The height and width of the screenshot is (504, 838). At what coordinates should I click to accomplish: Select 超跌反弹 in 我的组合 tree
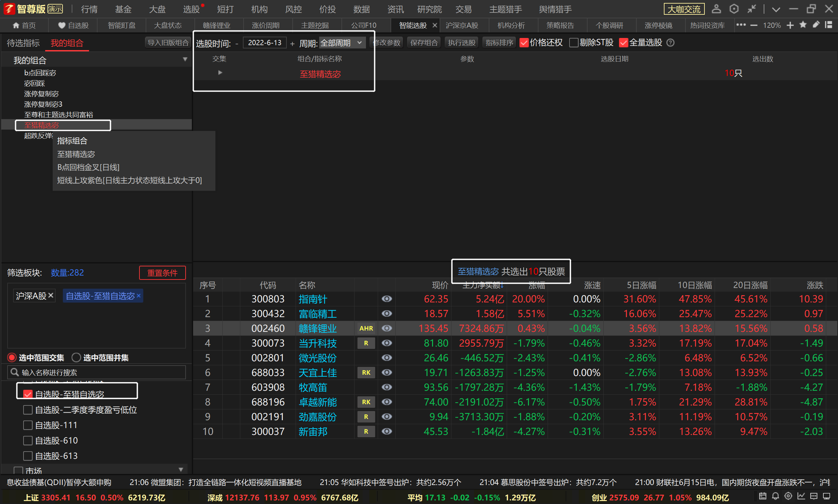(38, 136)
